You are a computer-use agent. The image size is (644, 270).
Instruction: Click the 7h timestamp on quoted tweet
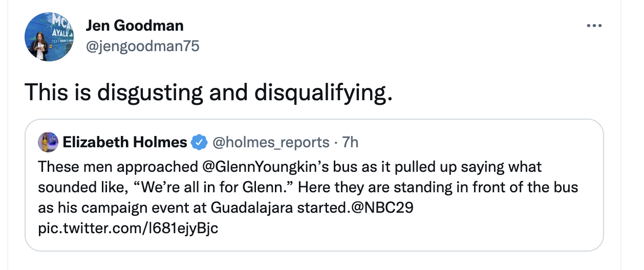pyautogui.click(x=350, y=142)
